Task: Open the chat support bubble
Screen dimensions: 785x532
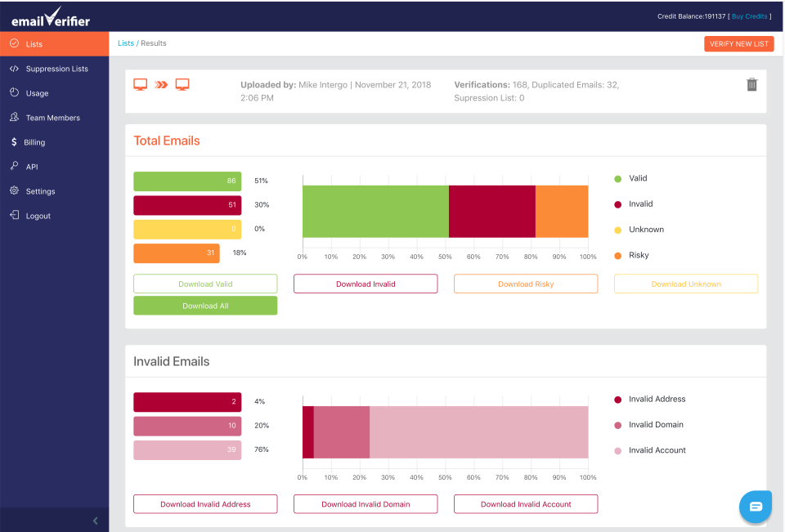Action: (754, 507)
